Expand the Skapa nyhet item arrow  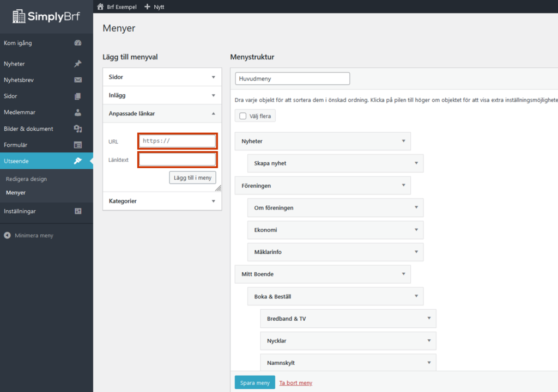(416, 163)
